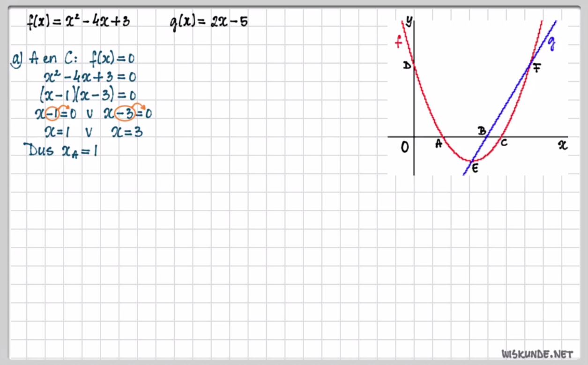The width and height of the screenshot is (588, 365).
Task: Click the blue g label of the line
Action: coord(552,44)
